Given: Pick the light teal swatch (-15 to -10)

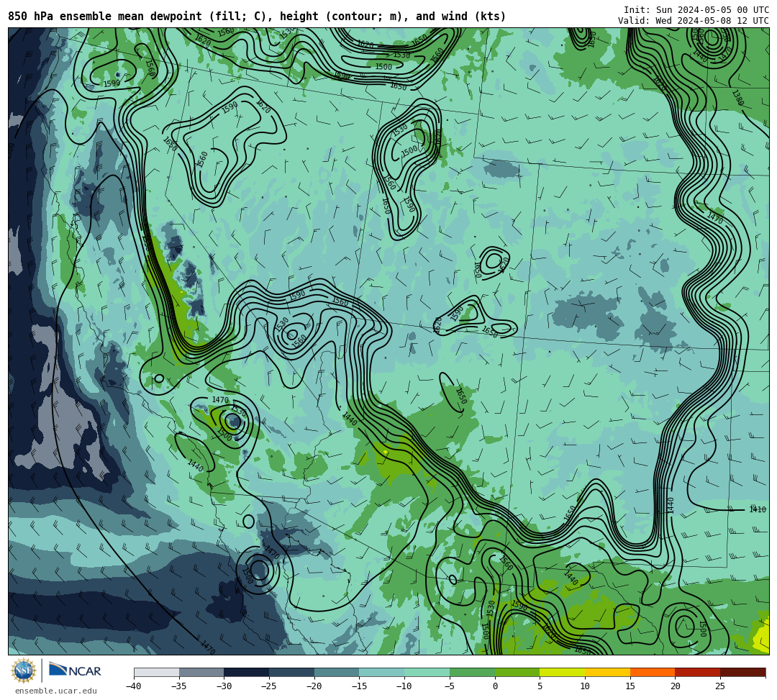Looking at the screenshot, I should tap(382, 672).
